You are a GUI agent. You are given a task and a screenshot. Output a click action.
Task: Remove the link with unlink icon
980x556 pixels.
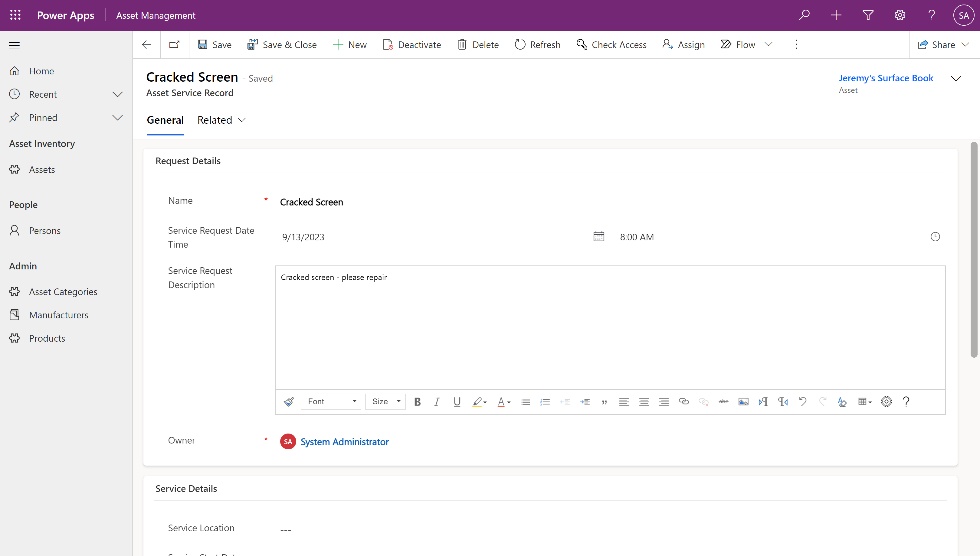tap(704, 402)
